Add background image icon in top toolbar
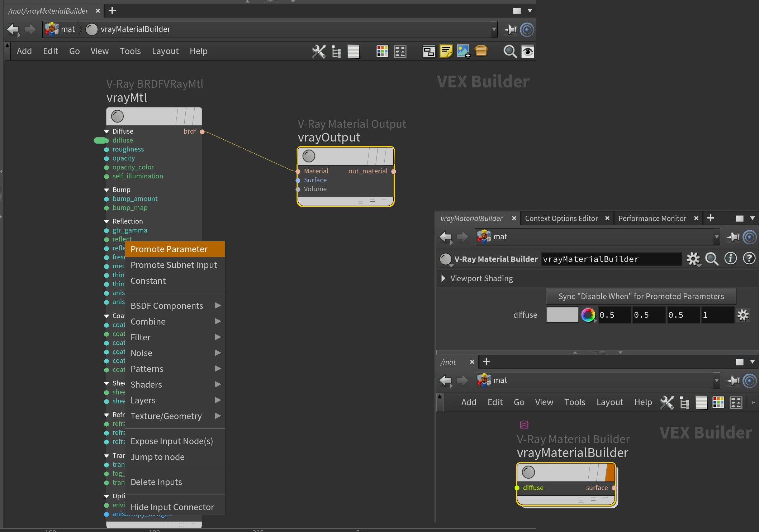This screenshot has width=759, height=532. pyautogui.click(x=463, y=52)
